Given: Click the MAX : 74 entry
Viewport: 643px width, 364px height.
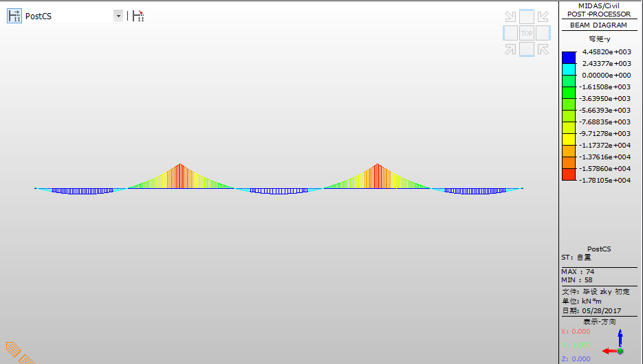Looking at the screenshot, I should coord(578,271).
